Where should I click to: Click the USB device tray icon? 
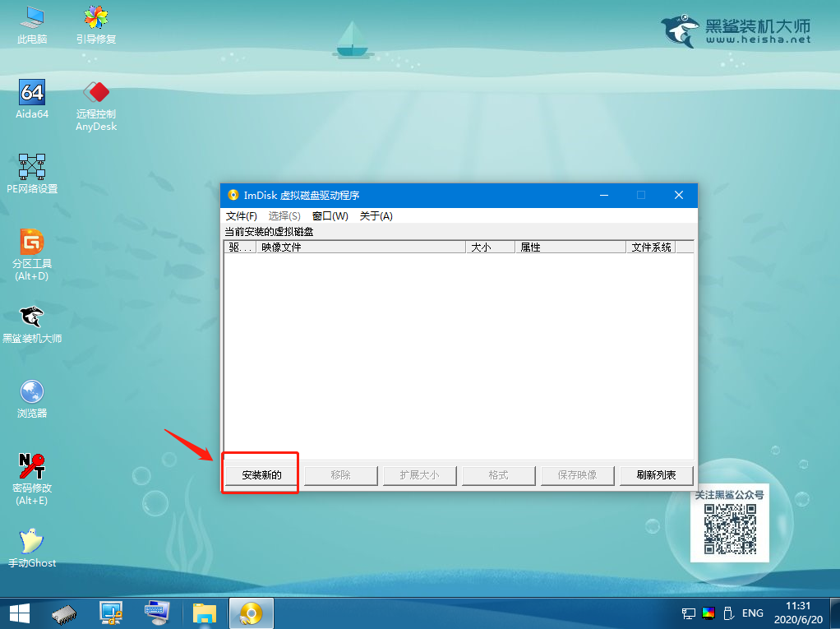pos(728,613)
